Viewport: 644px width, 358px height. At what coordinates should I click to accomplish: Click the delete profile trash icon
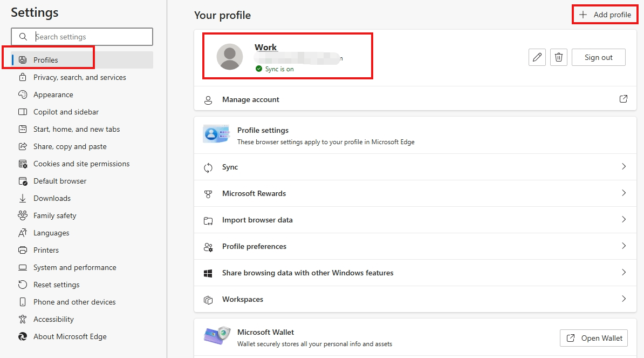click(559, 57)
